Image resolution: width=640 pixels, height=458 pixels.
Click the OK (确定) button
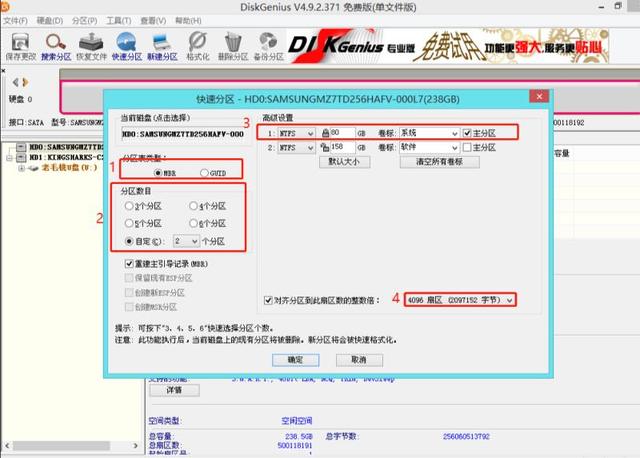click(296, 360)
